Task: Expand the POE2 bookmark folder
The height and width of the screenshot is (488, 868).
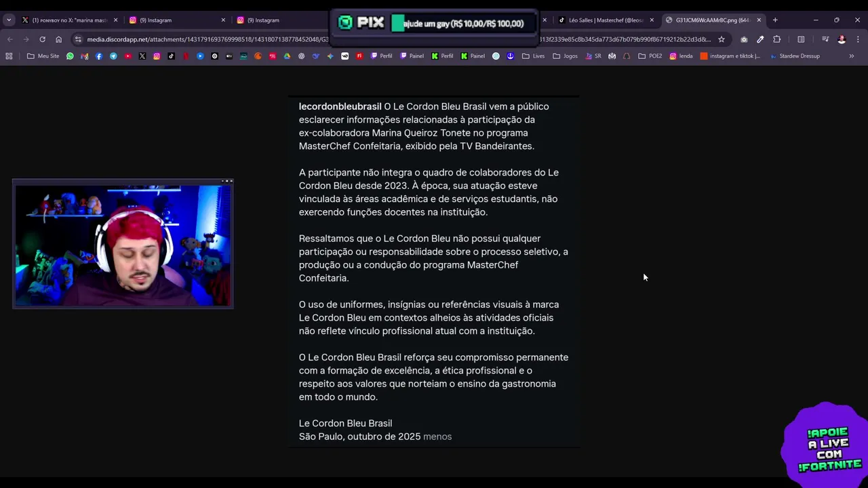Action: pyautogui.click(x=650, y=56)
